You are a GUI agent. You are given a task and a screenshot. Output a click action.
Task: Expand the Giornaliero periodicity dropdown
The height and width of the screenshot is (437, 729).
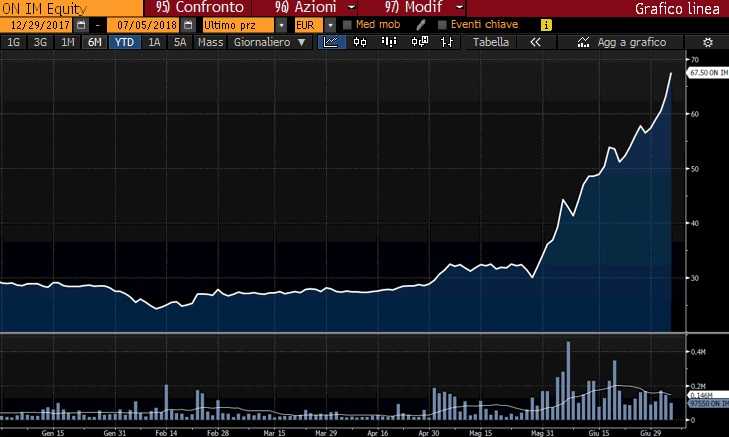click(x=302, y=42)
